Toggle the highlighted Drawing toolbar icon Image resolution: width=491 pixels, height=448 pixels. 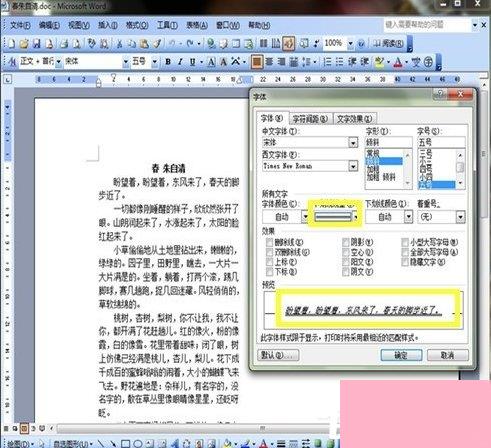[x=289, y=44]
